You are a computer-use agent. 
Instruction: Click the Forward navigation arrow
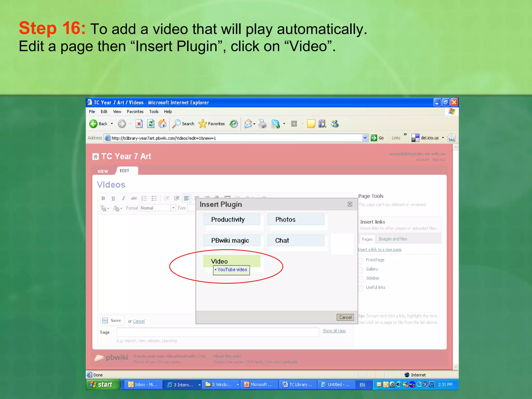122,124
